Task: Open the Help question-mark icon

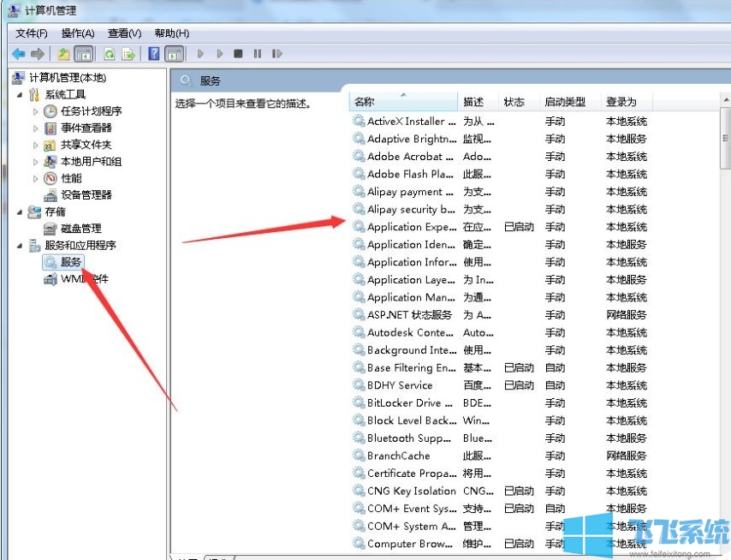Action: (x=155, y=53)
